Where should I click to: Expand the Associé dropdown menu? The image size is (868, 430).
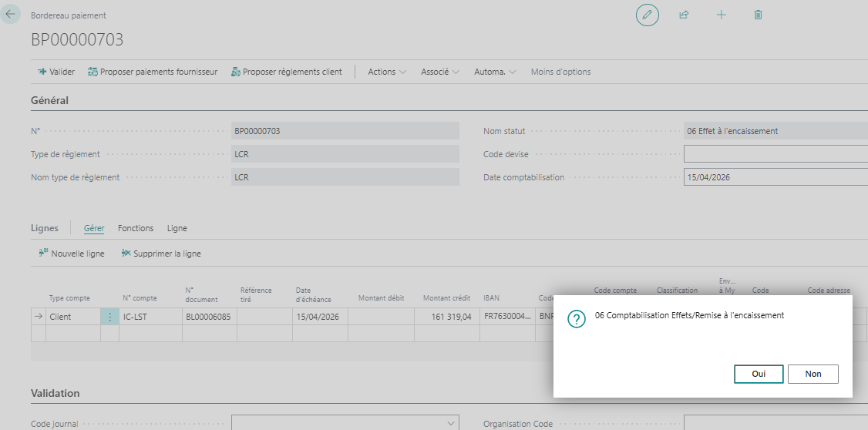pos(439,72)
